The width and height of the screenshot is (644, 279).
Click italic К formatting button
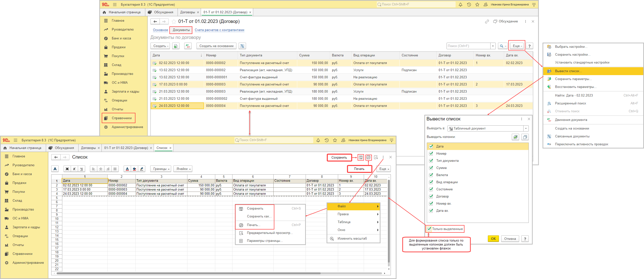(x=74, y=169)
